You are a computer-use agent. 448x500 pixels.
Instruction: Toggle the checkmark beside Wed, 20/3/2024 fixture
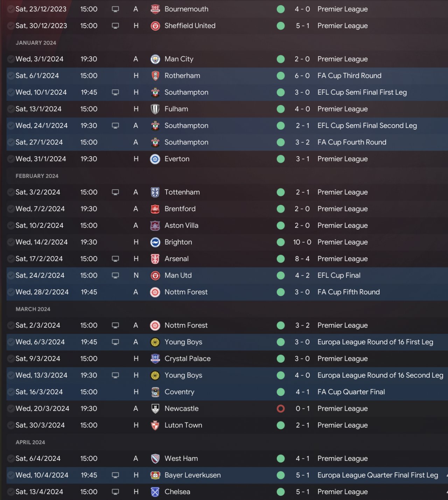click(11, 409)
